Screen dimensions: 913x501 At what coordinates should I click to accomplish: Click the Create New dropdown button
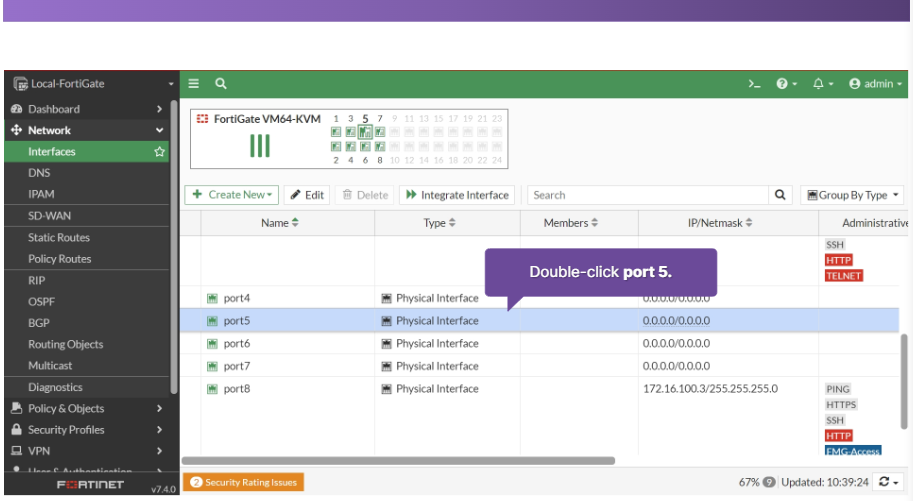coord(232,195)
